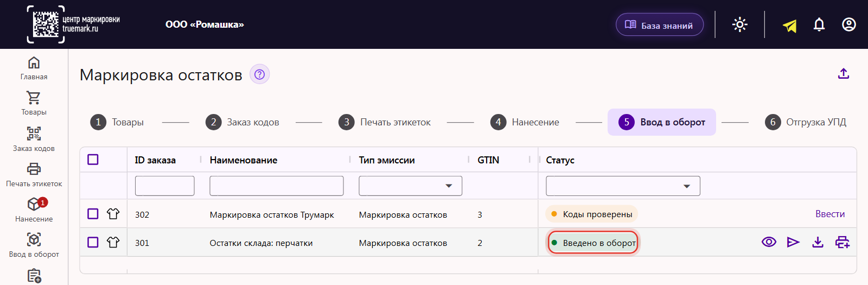View order 301 with the eye icon

click(x=769, y=242)
